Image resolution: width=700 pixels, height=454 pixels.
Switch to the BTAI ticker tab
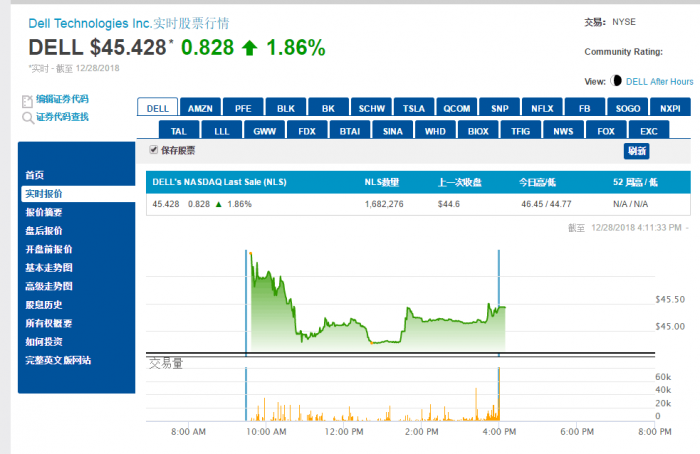[350, 131]
